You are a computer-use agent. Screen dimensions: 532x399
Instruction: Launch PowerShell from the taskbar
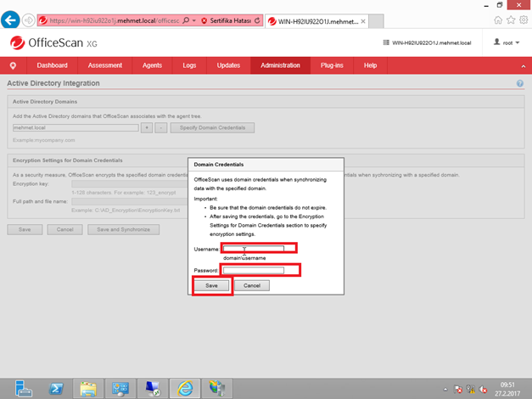tap(56, 389)
